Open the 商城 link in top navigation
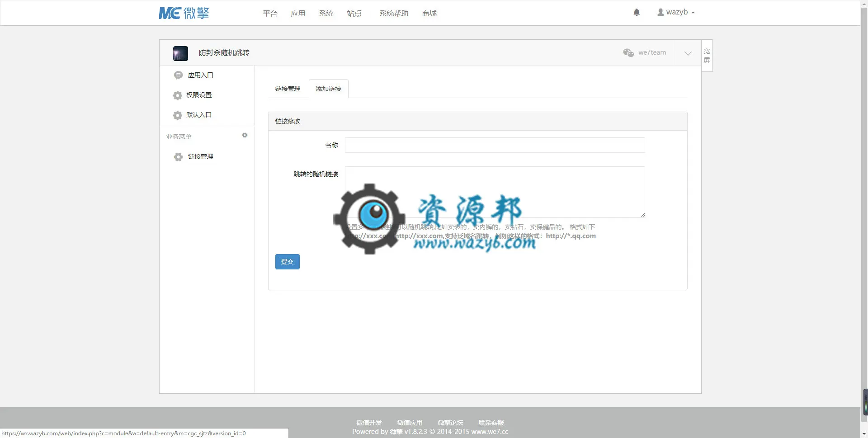Screen dimensions: 868x438 429,14
